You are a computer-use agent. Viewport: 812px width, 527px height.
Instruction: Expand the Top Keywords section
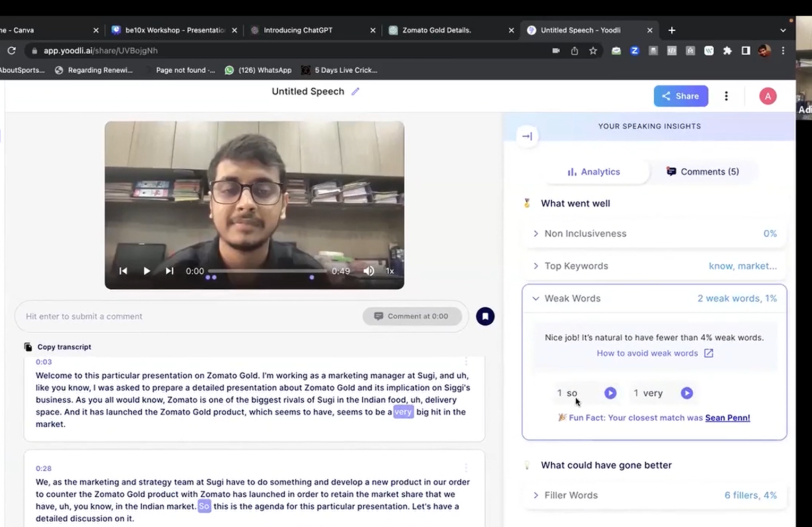click(655, 266)
